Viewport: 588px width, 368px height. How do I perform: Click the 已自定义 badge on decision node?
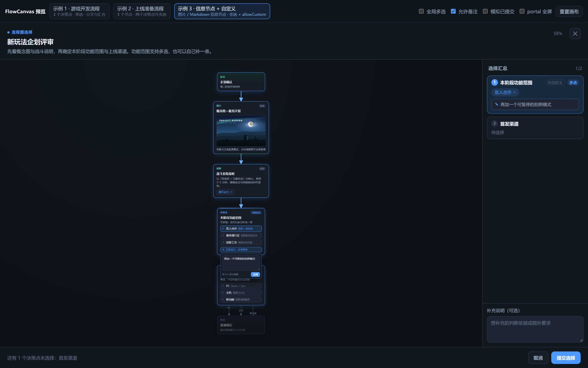tap(256, 213)
